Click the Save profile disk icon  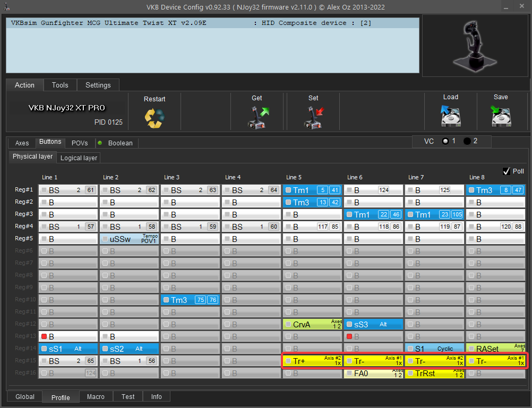click(501, 116)
